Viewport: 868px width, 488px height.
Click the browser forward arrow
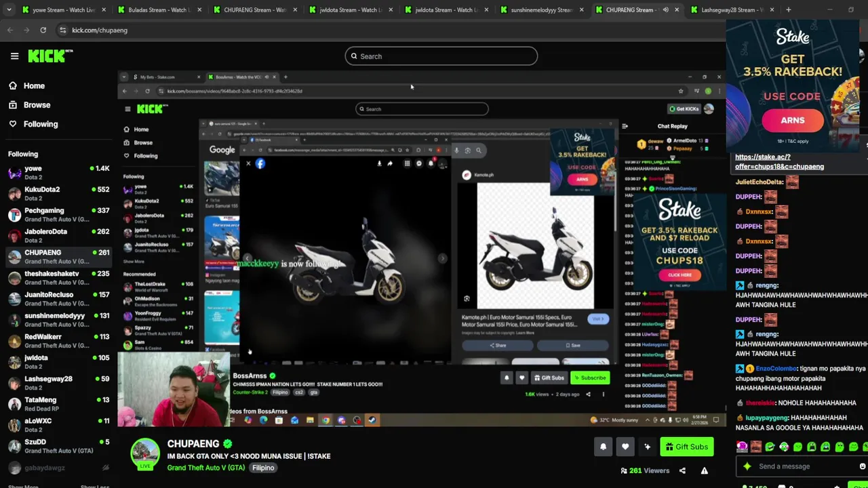coord(26,30)
